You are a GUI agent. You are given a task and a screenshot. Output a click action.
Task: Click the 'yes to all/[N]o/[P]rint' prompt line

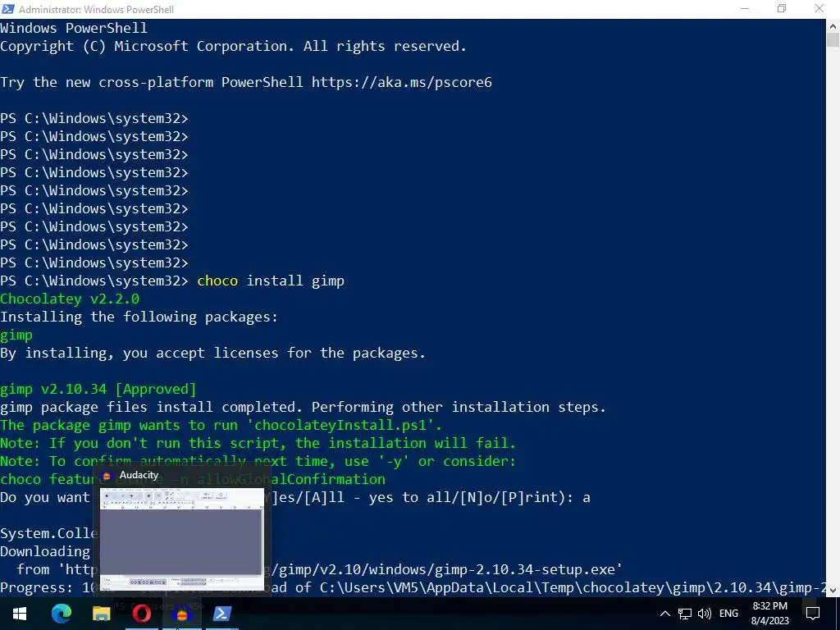click(x=295, y=498)
